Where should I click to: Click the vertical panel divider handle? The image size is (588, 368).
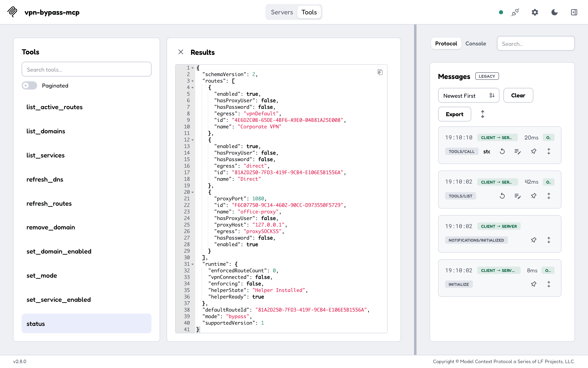415,190
